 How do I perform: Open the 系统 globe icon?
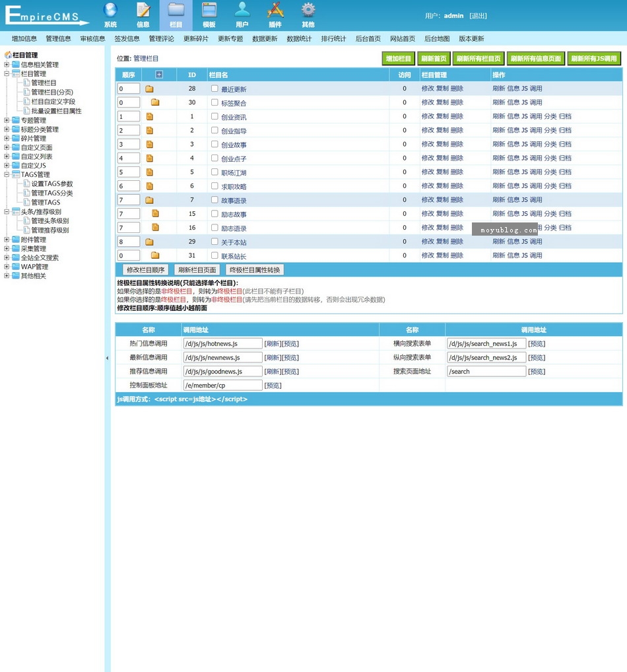click(110, 10)
